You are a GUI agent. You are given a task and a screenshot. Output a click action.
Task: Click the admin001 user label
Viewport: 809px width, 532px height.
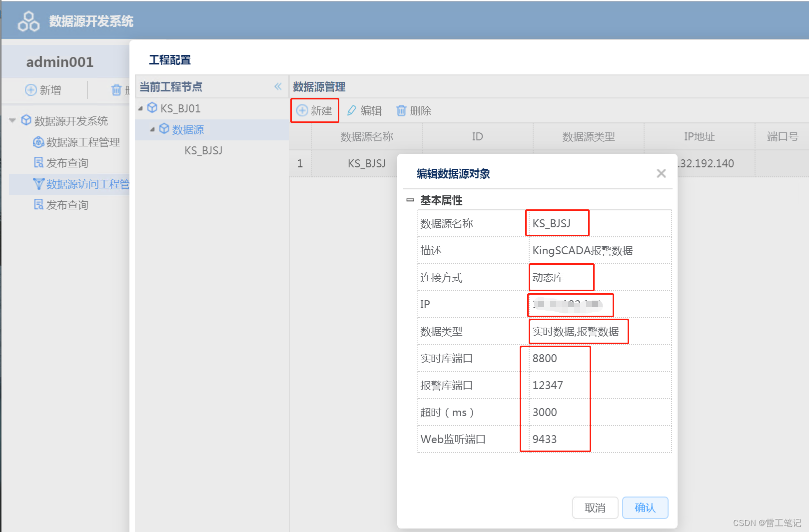click(x=60, y=62)
